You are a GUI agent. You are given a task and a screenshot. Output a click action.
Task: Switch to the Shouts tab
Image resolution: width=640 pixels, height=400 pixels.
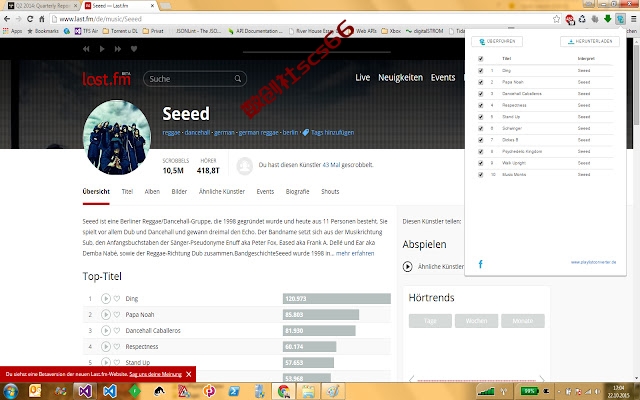(x=330, y=191)
